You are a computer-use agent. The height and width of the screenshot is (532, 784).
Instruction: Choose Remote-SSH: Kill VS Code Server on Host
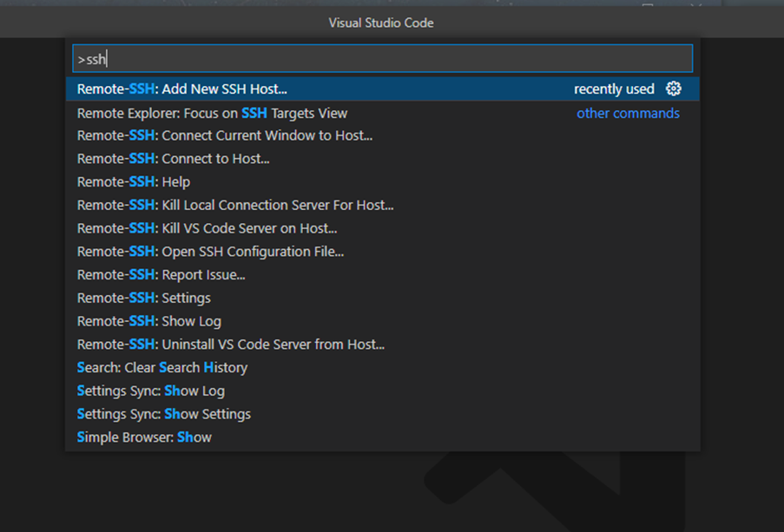tap(383, 228)
